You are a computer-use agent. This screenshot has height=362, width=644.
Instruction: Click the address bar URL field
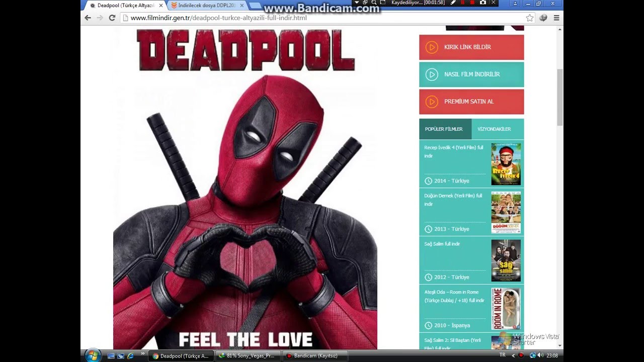(328, 18)
